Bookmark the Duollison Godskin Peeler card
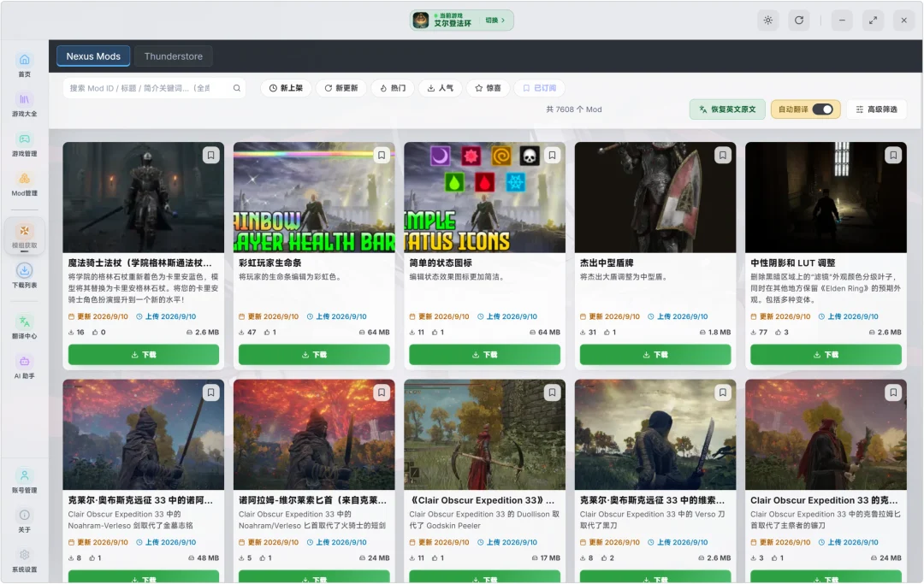 (x=552, y=392)
